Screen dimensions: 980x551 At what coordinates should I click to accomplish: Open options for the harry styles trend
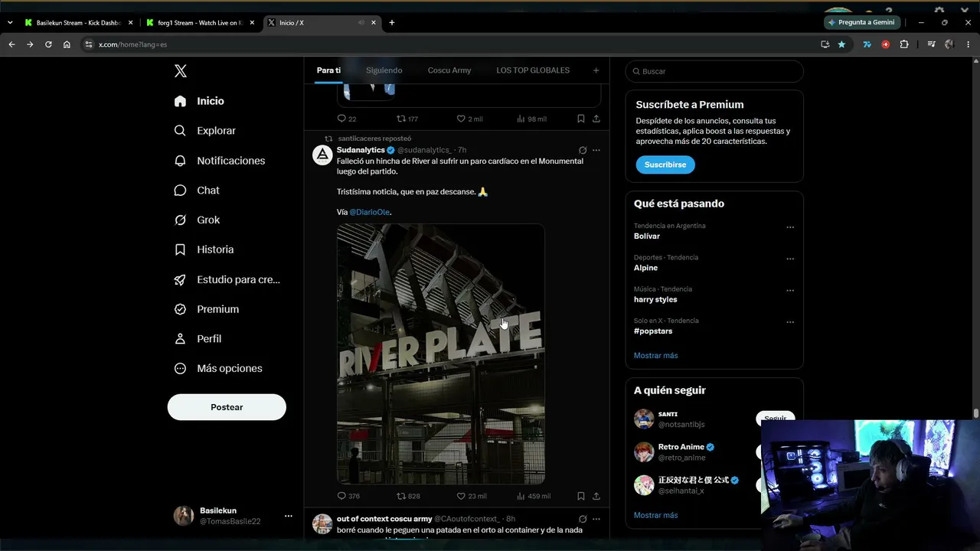pyautogui.click(x=790, y=291)
